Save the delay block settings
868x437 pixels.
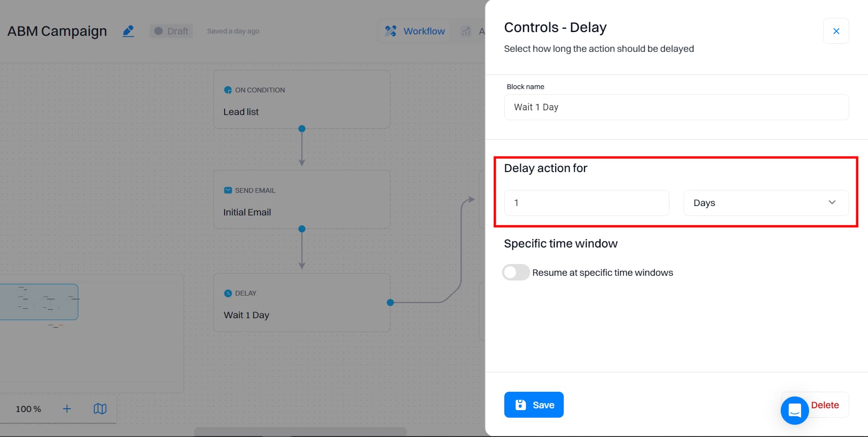[x=534, y=404]
